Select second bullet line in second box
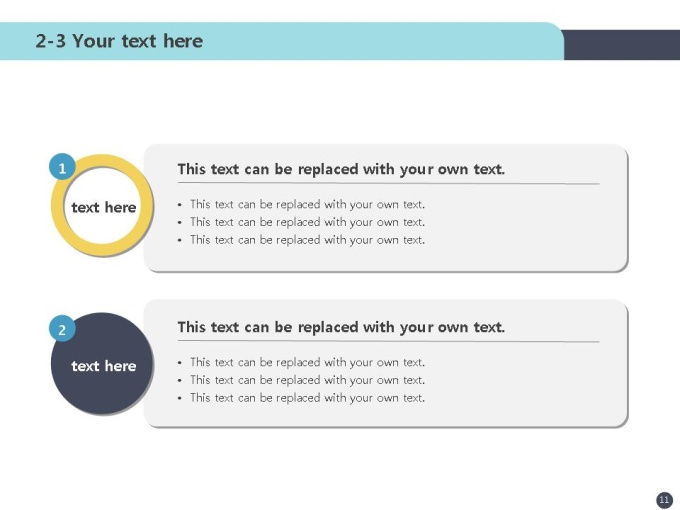Screen dimensions: 680x510 tap(301, 380)
